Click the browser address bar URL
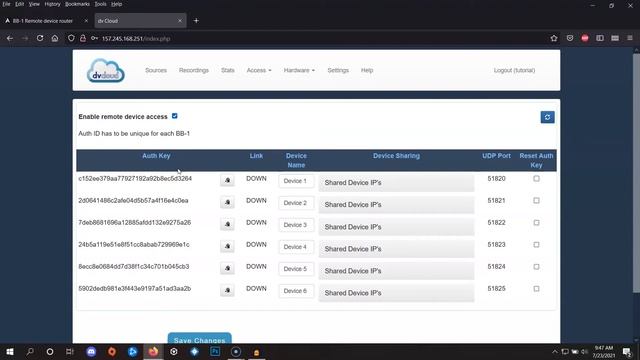640x360 pixels. [x=136, y=39]
